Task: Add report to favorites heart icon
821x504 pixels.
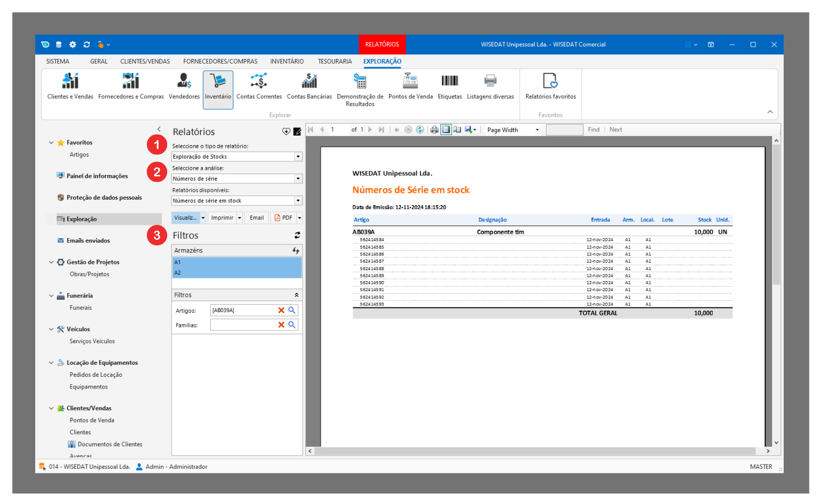Action: [x=286, y=132]
